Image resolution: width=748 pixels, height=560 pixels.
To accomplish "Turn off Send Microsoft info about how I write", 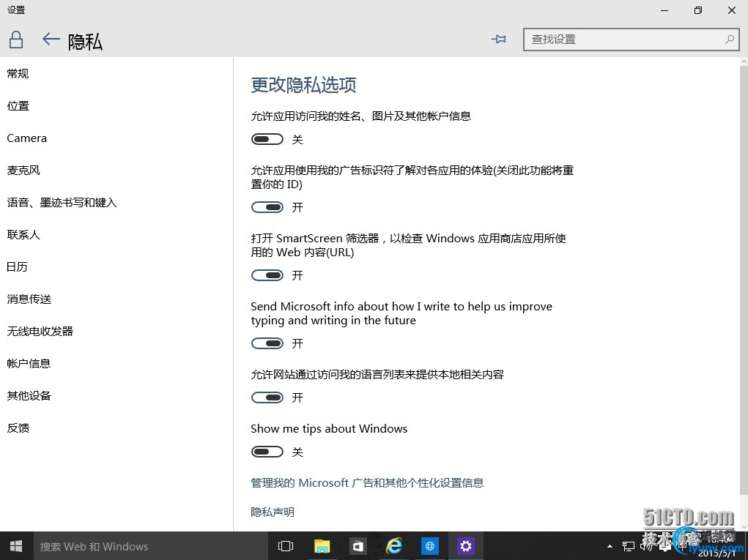I will pos(267,343).
